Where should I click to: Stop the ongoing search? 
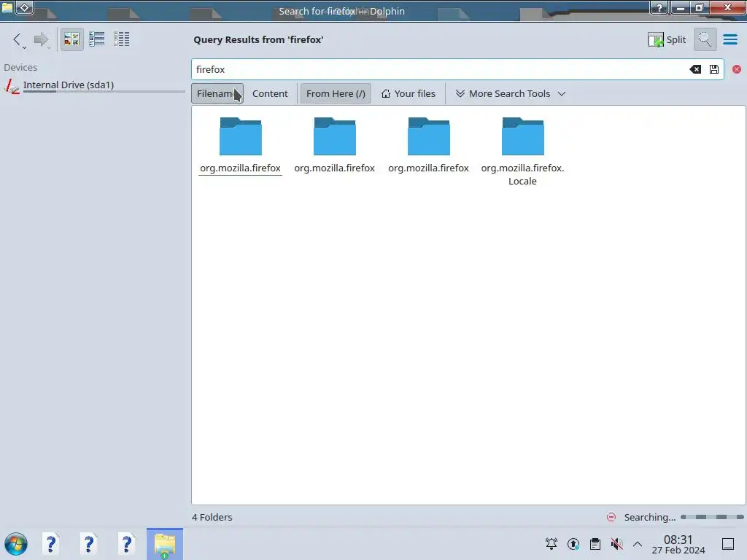point(611,517)
